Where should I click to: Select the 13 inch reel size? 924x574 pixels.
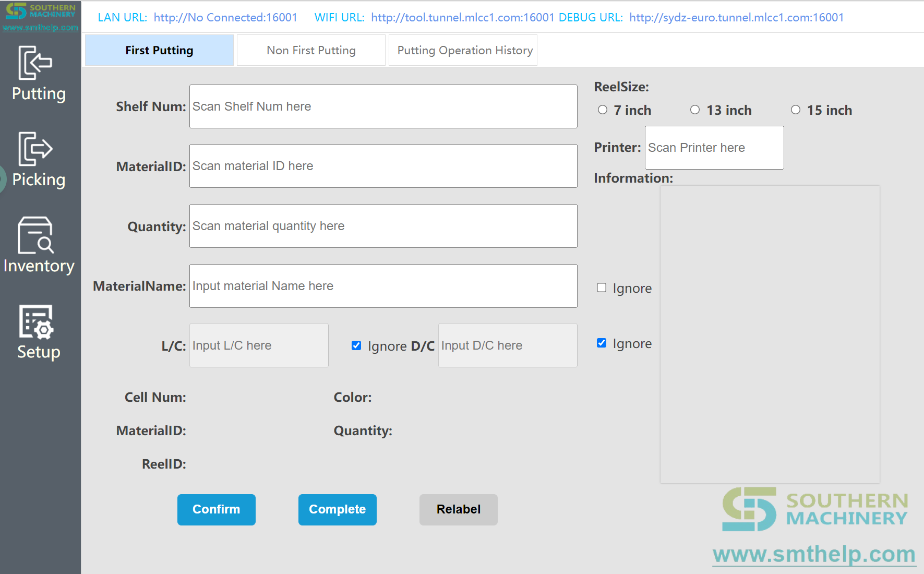[695, 110]
